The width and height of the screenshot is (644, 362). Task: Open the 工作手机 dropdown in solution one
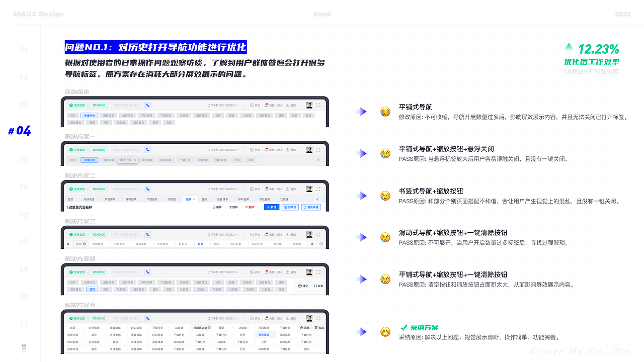223,149
